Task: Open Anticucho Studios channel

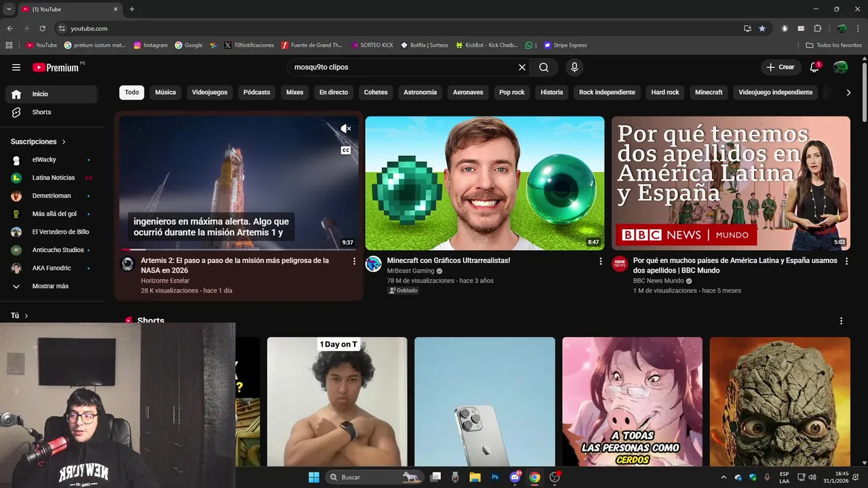Action: tap(52, 250)
